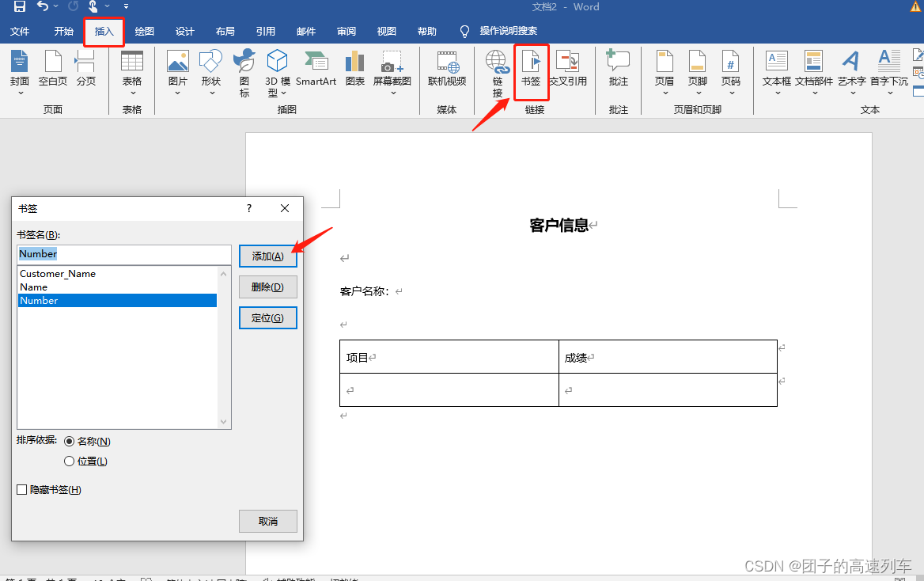Open Customize Quick Access Toolbar dropdown
The width and height of the screenshot is (924, 581).
pos(126,6)
